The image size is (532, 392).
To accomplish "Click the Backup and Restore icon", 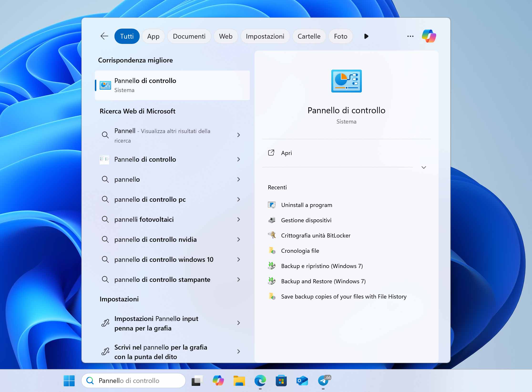I will click(271, 281).
